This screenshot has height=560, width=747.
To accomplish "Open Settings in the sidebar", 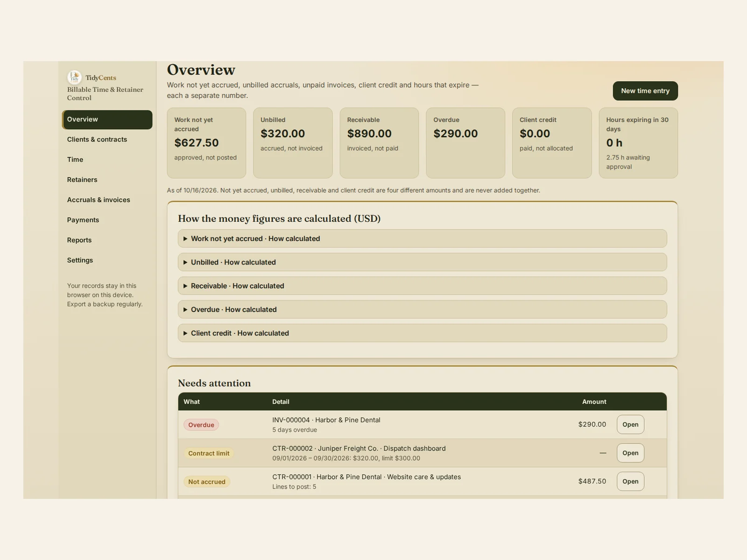I will click(x=107, y=260).
